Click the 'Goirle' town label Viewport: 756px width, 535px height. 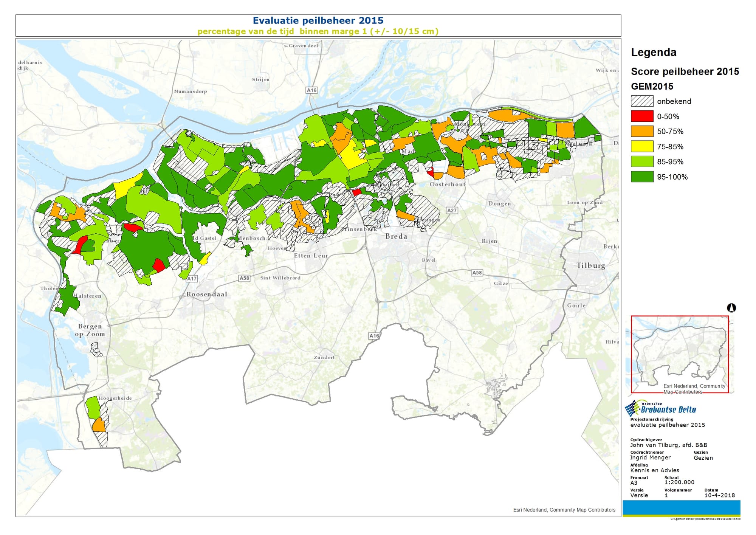click(x=576, y=305)
